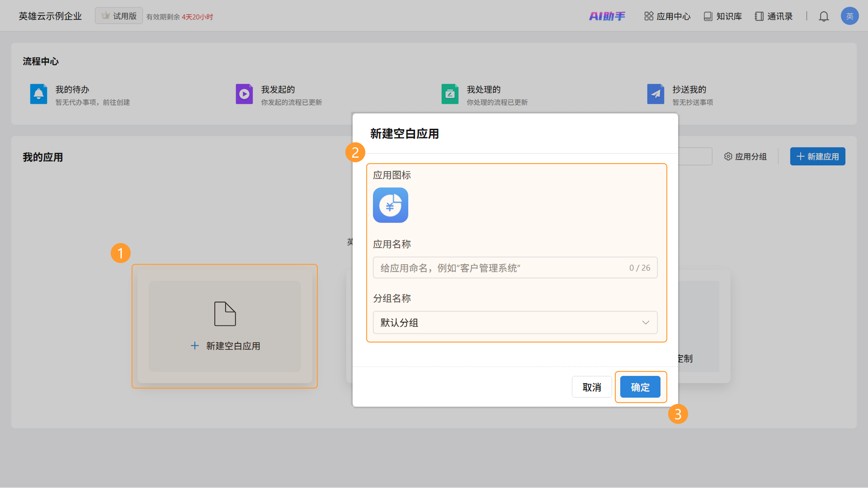Viewport: 868px width, 488px height.
Task: Click the 新建应用 blue button
Action: [817, 157]
